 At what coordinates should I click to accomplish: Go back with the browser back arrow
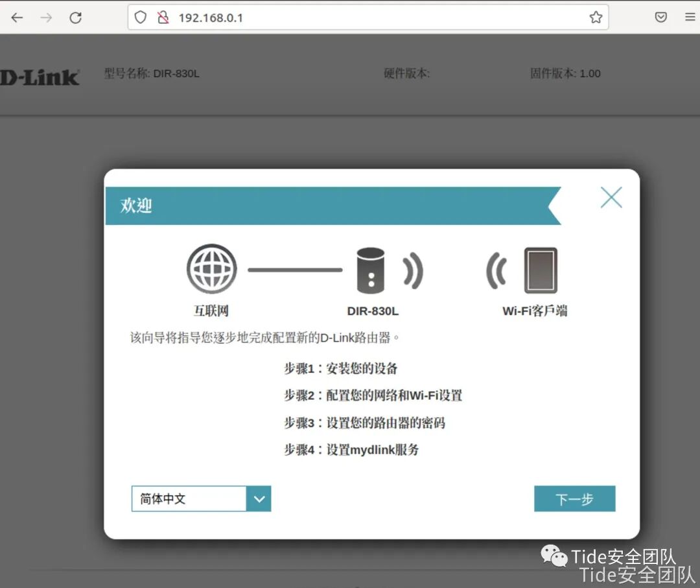[x=17, y=18]
